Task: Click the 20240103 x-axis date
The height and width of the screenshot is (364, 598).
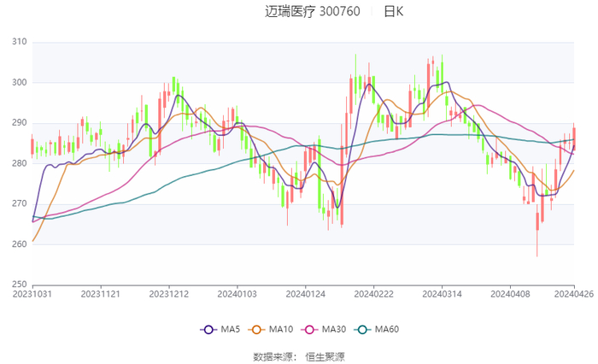Action: click(237, 293)
